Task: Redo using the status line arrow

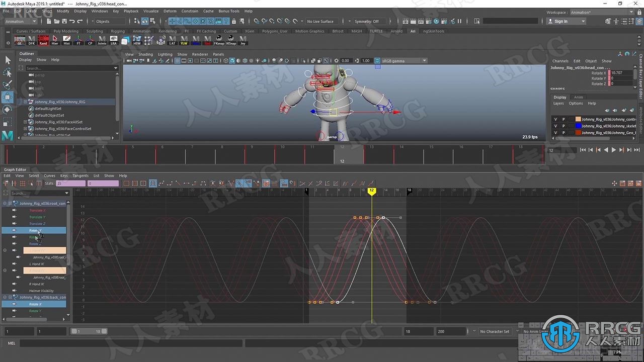Action: click(x=79, y=21)
